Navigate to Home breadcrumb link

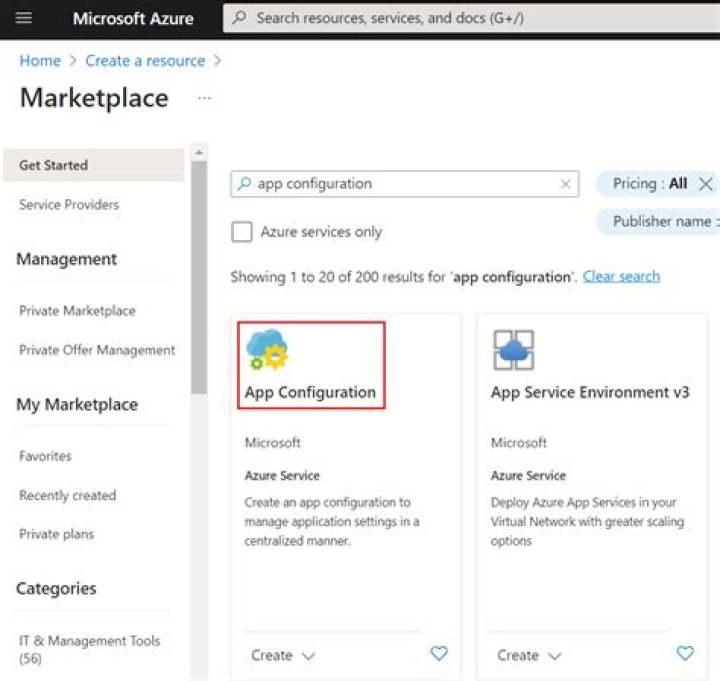pos(40,61)
